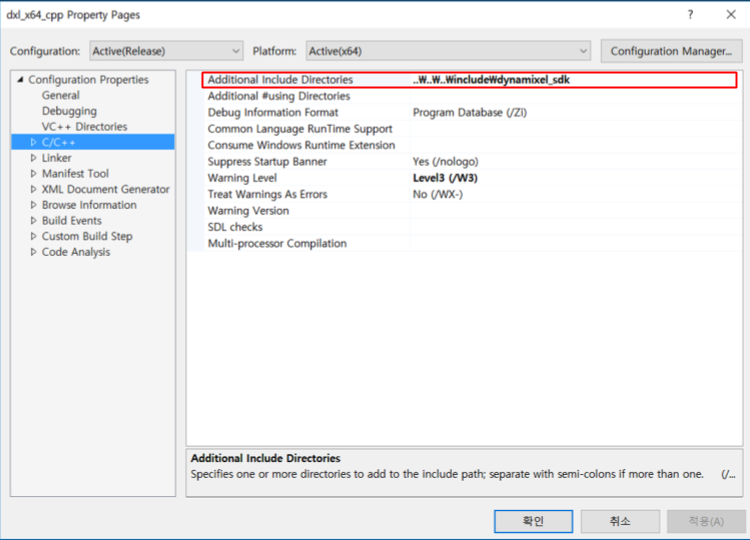Expand the Linker tree node
Image resolution: width=750 pixels, height=540 pixels.
tap(33, 158)
